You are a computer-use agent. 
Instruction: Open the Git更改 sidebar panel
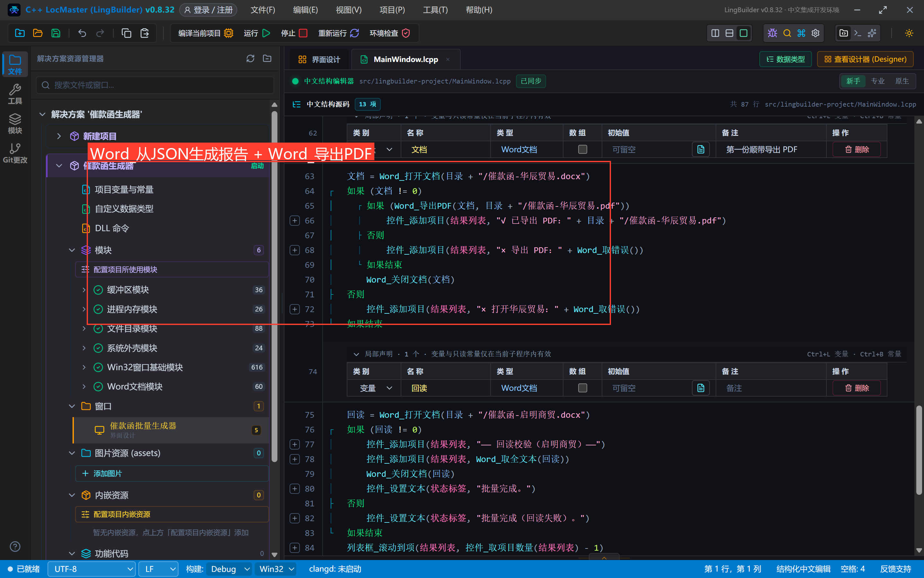15,153
